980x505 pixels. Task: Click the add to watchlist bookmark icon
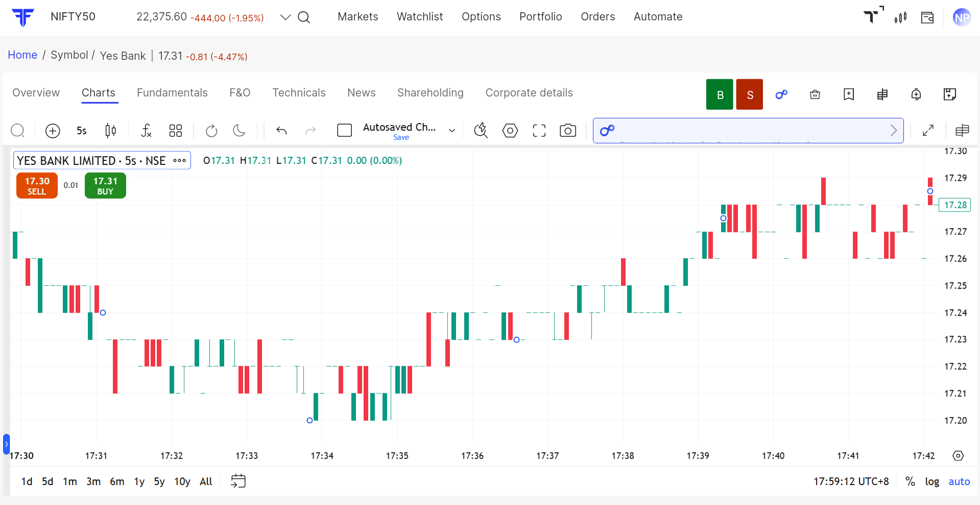click(848, 94)
